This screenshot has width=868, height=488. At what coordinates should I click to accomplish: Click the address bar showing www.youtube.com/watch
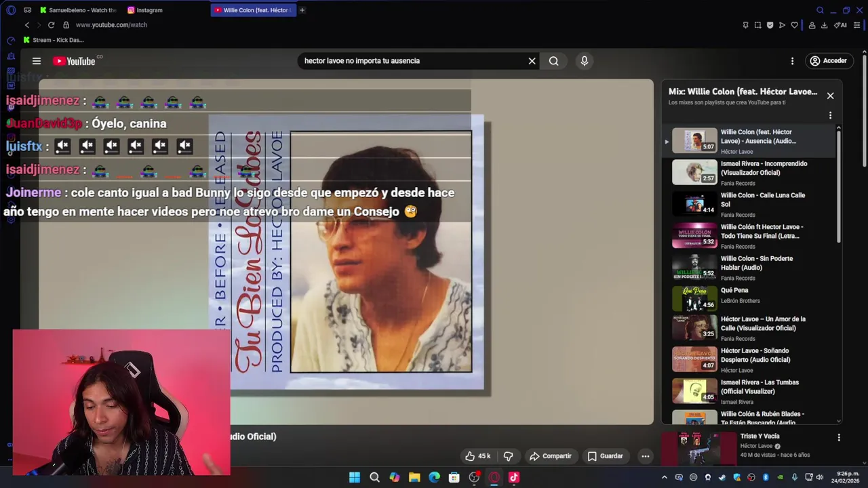tap(111, 25)
